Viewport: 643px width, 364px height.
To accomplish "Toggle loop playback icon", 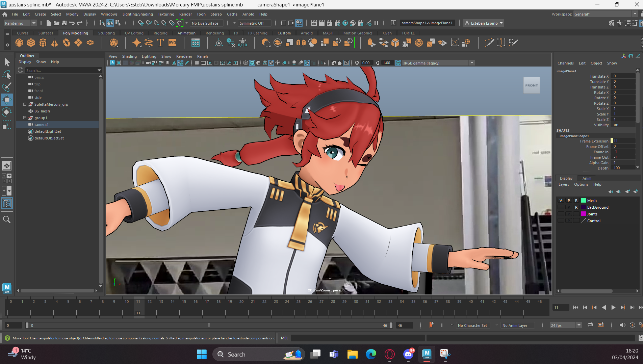I will (x=590, y=325).
